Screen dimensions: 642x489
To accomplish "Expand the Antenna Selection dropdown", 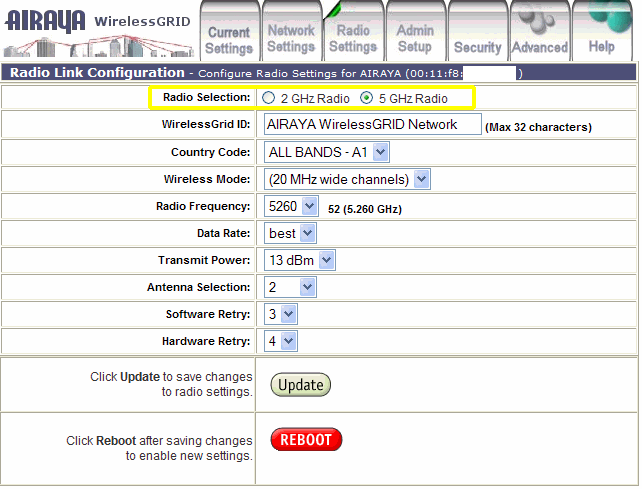I will pos(290,287).
